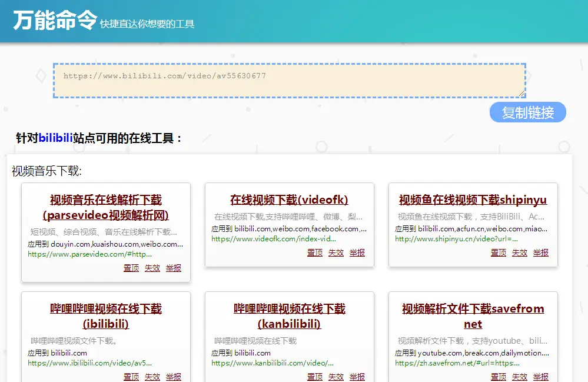Open 视频鱼在线视频下载shipinyu title link
The height and width of the screenshot is (382, 588).
473,200
